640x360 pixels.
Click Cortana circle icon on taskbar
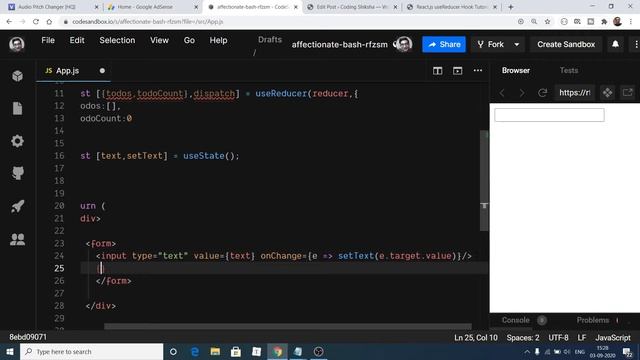[x=173, y=351]
